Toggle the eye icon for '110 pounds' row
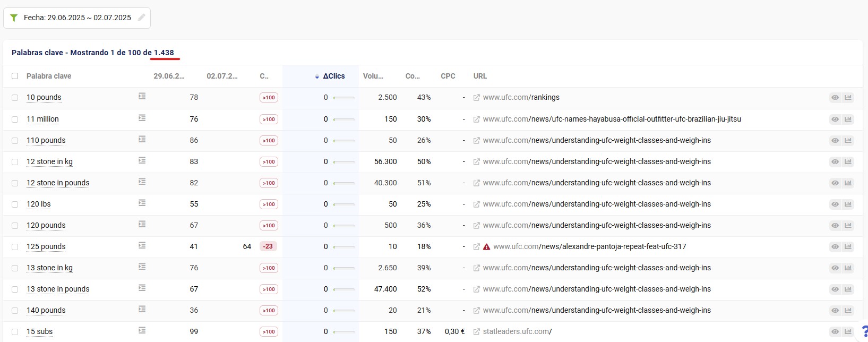868x342 pixels. (x=835, y=140)
